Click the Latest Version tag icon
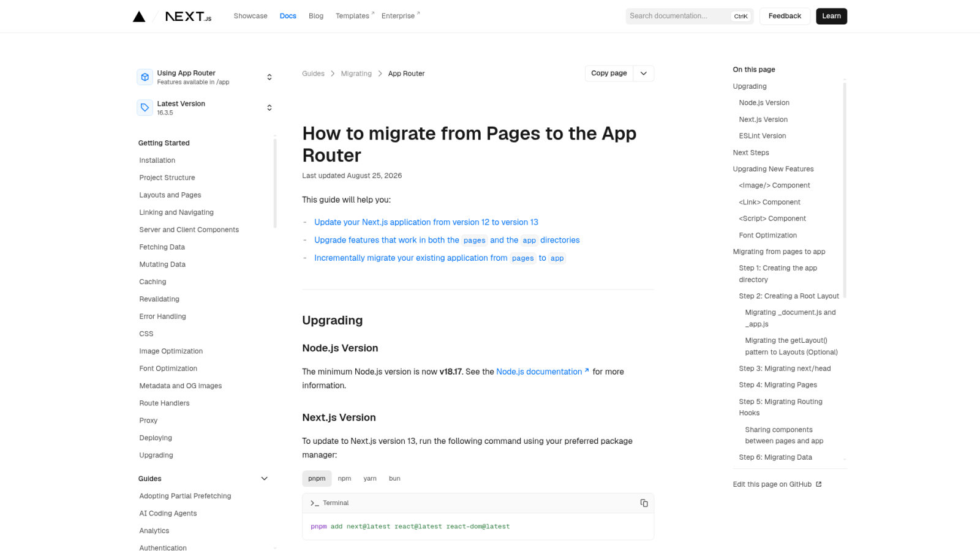 (145, 108)
